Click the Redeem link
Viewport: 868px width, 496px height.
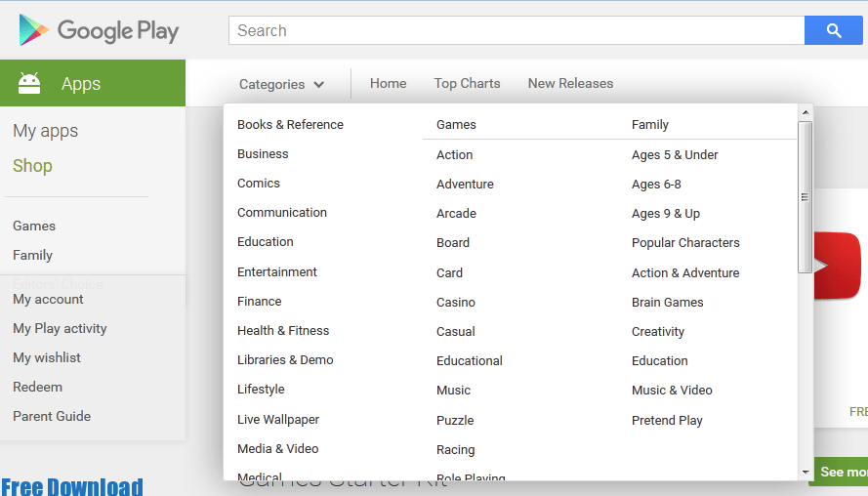38,387
